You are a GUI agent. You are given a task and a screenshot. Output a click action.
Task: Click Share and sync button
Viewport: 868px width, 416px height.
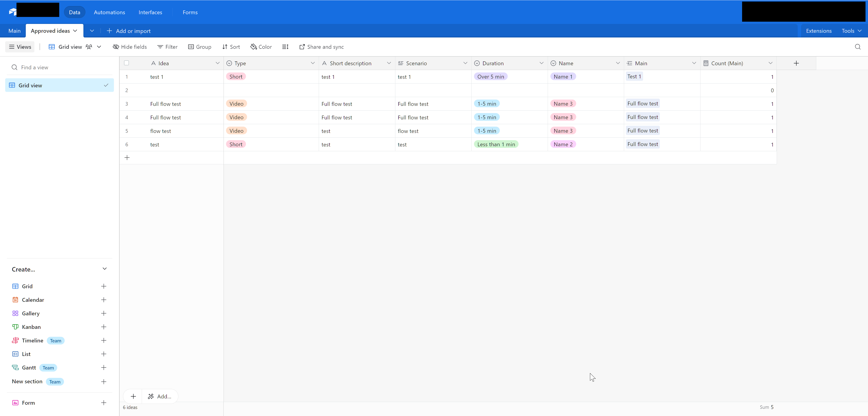pyautogui.click(x=321, y=47)
